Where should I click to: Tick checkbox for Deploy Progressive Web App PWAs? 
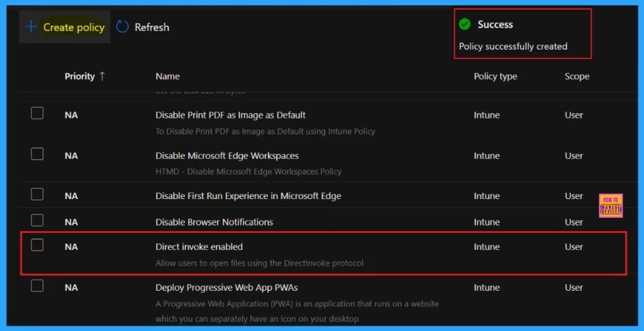37,286
